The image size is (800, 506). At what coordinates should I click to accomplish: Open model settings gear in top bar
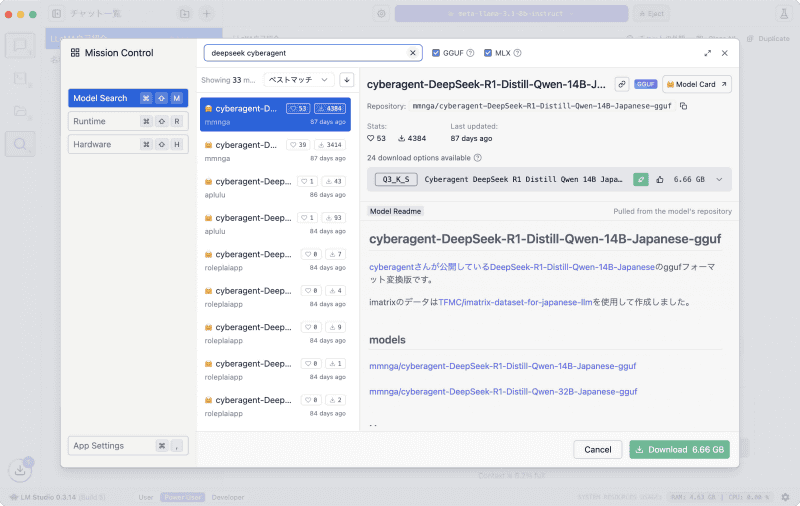[x=381, y=14]
